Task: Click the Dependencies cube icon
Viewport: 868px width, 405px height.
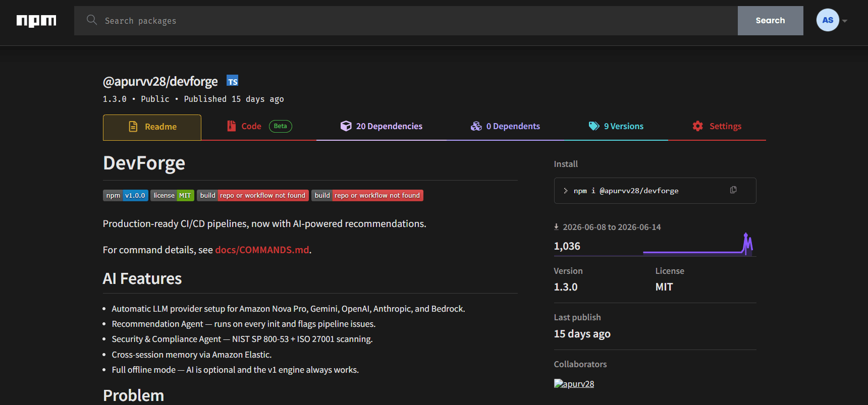Action: [346, 126]
